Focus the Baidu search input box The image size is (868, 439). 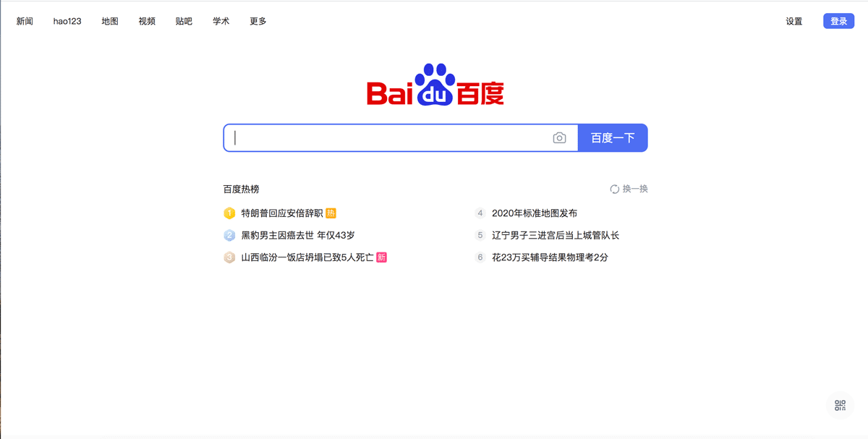pyautogui.click(x=401, y=138)
